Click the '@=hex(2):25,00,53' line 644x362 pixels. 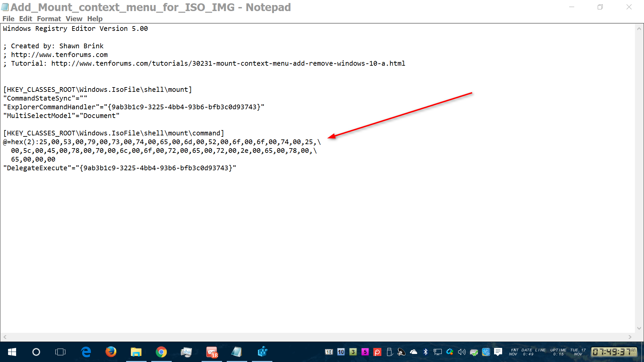(162, 142)
